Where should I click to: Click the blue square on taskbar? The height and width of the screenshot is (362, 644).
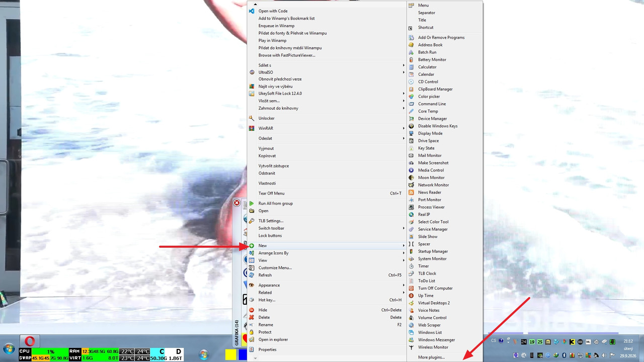243,355
